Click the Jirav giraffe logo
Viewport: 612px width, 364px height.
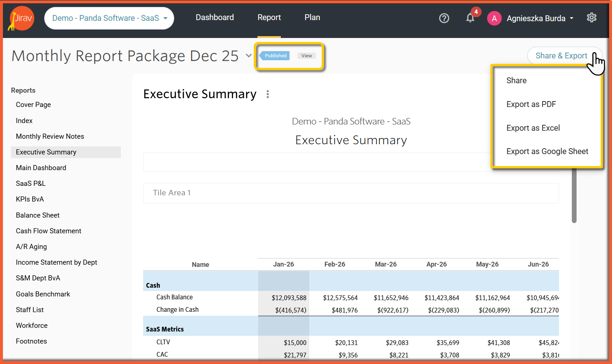pos(21,18)
